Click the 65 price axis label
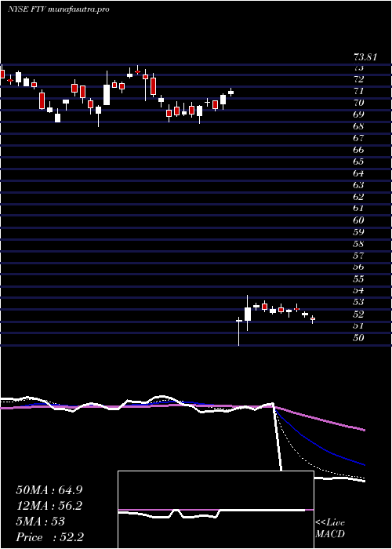The width and height of the screenshot is (392, 549). tap(358, 162)
